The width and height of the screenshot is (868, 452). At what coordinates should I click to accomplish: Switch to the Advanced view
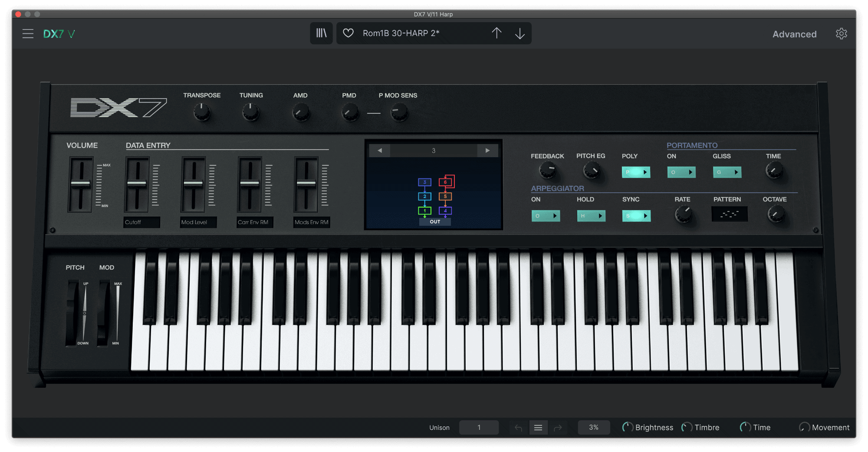794,34
